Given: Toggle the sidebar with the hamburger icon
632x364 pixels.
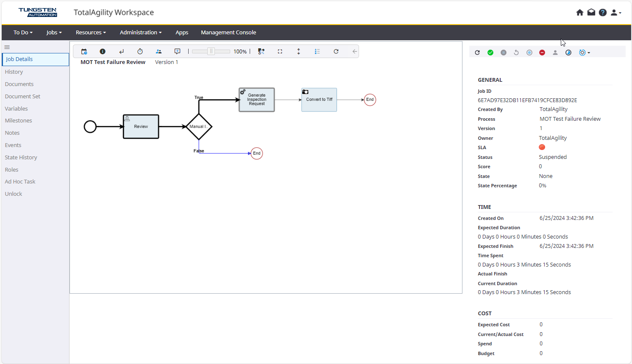Looking at the screenshot, I should click(7, 47).
